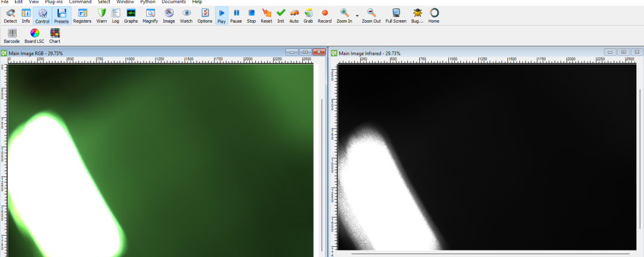Open the Barcode plug-in

point(12,36)
